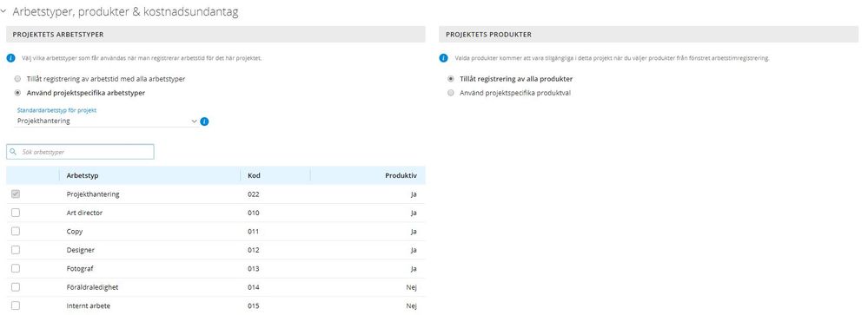Image resolution: width=868 pixels, height=315 pixels.
Task: Check the Fotograf row checkbox
Action: pos(16,268)
